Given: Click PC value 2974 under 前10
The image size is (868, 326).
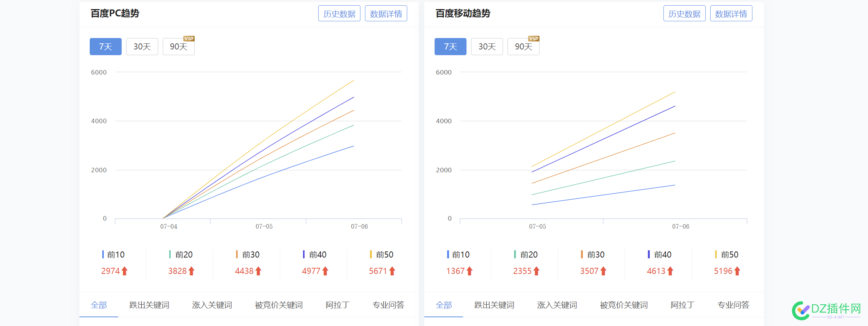Looking at the screenshot, I should tap(110, 271).
